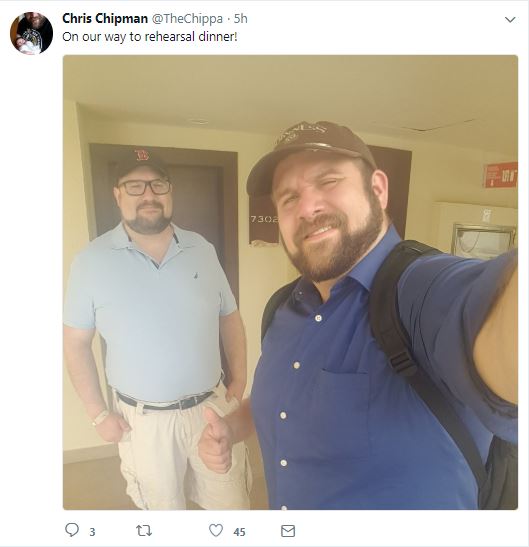This screenshot has width=529, height=547.
Task: Open Chris Chipman's profile avatar
Action: coord(31,33)
